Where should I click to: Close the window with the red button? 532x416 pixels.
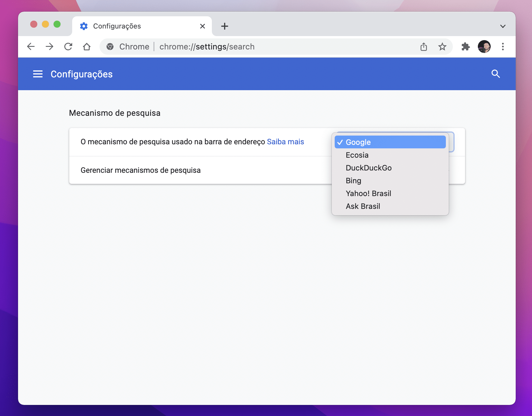[x=34, y=24]
